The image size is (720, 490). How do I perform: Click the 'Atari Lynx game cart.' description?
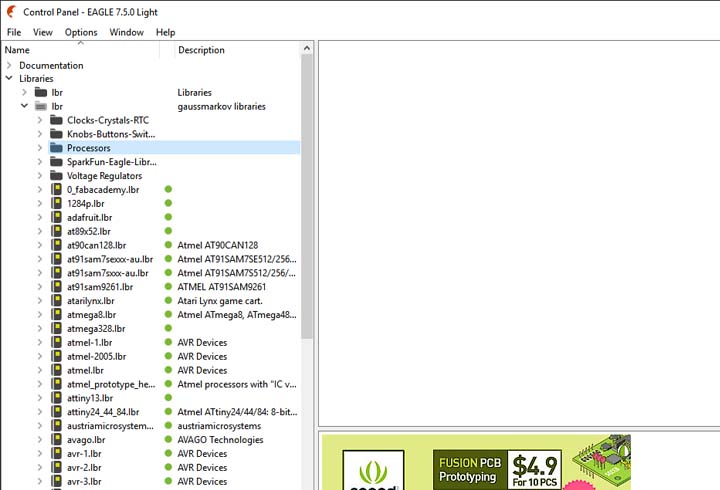coord(220,301)
